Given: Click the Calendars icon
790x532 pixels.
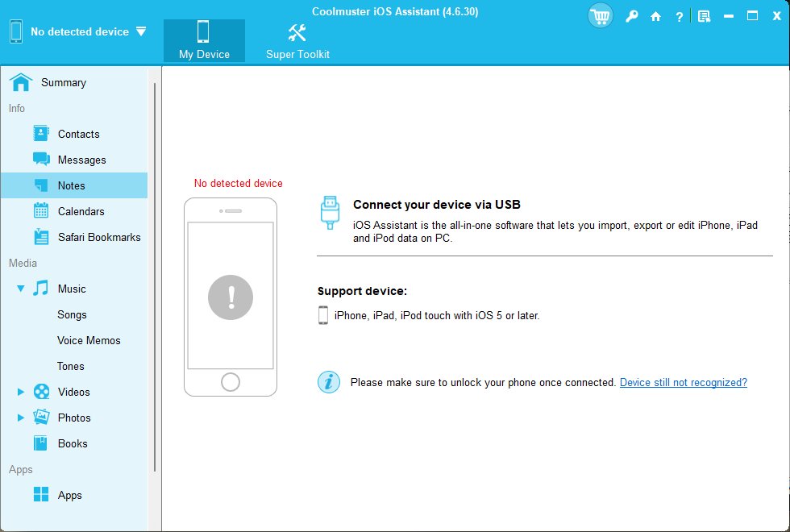Looking at the screenshot, I should [41, 210].
